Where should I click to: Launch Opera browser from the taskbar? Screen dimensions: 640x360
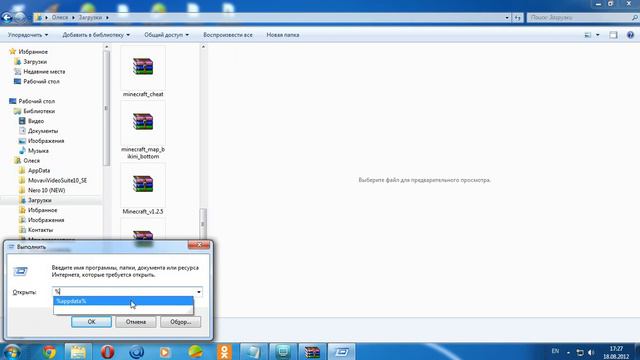pos(107,352)
